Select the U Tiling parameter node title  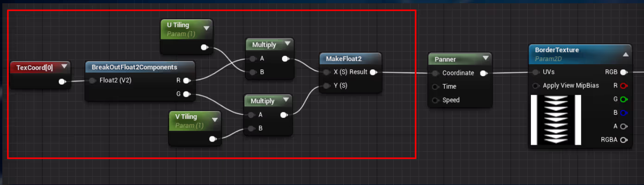(178, 25)
